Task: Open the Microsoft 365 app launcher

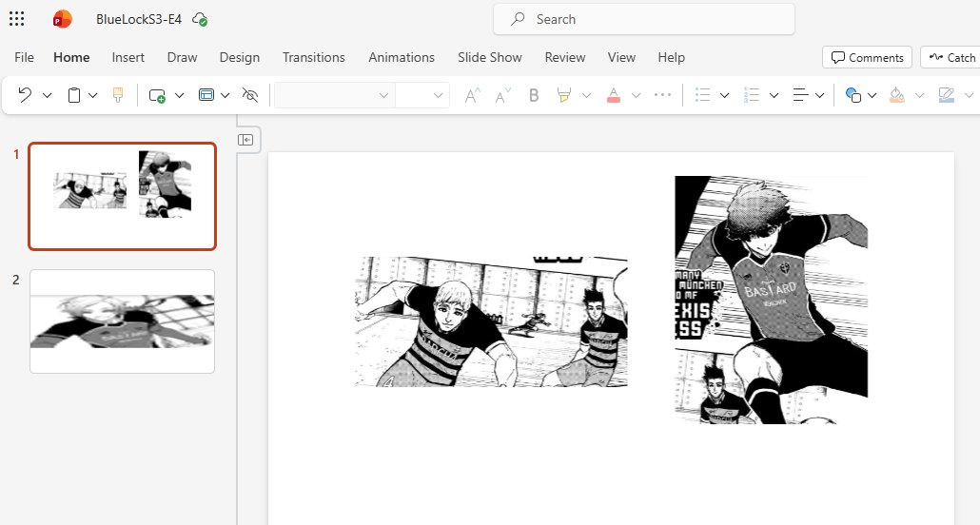Action: click(17, 19)
